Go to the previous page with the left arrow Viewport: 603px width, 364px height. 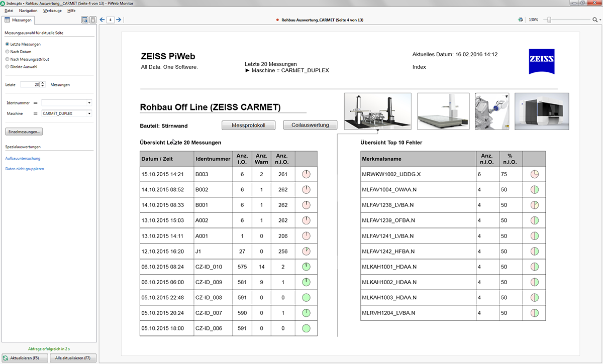102,20
